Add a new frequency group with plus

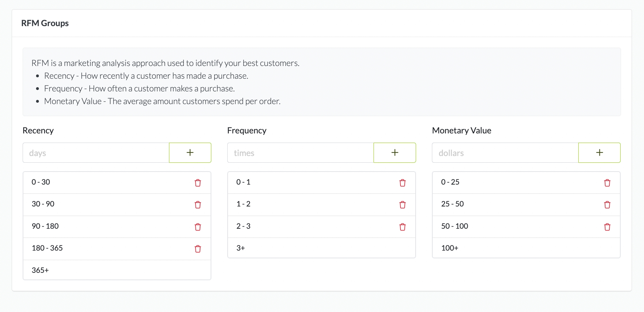click(x=394, y=152)
